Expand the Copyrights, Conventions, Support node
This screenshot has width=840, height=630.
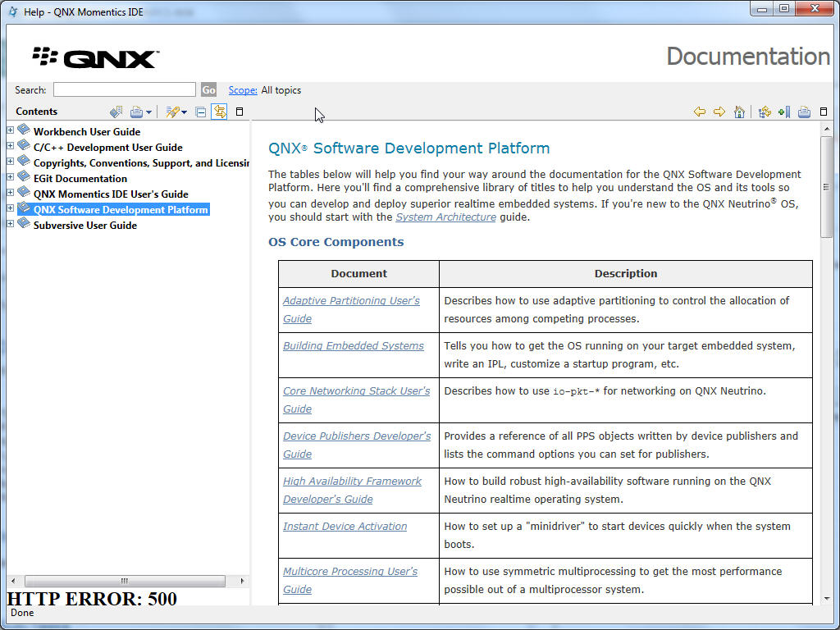coord(10,161)
